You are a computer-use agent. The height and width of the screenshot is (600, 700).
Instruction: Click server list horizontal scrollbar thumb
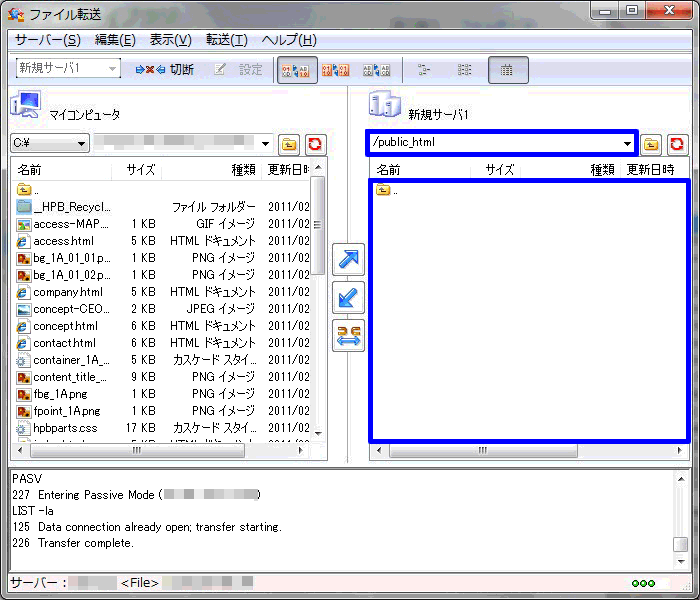click(483, 450)
